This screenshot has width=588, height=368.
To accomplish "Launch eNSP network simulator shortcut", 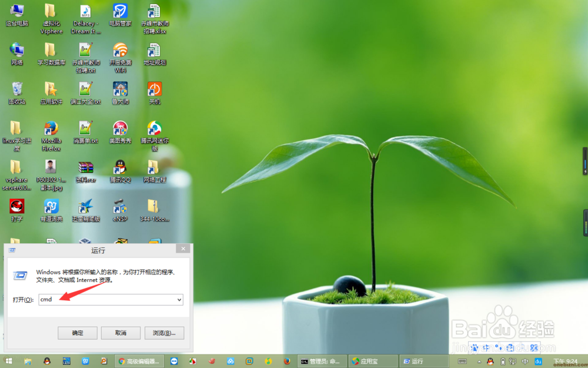I will (x=121, y=211).
